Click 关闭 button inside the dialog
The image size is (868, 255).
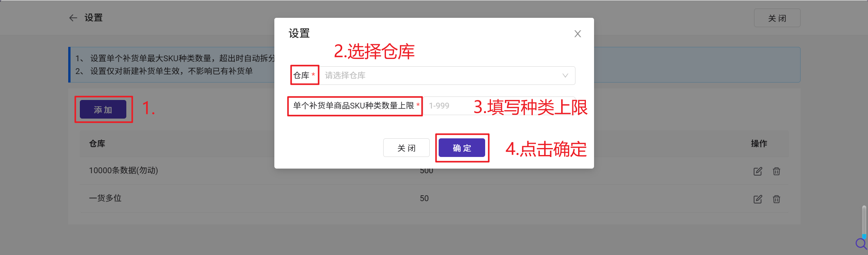406,148
